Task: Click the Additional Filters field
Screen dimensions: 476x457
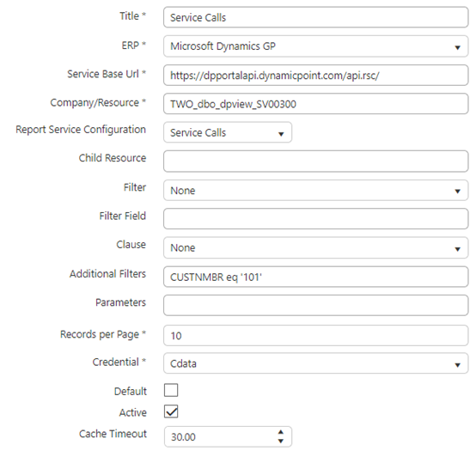Action: point(315,277)
